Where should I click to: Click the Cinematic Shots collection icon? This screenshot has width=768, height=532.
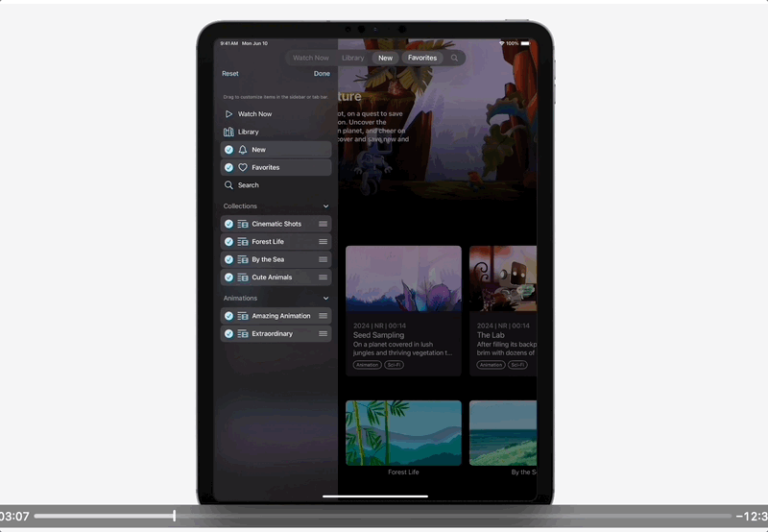[243, 224]
